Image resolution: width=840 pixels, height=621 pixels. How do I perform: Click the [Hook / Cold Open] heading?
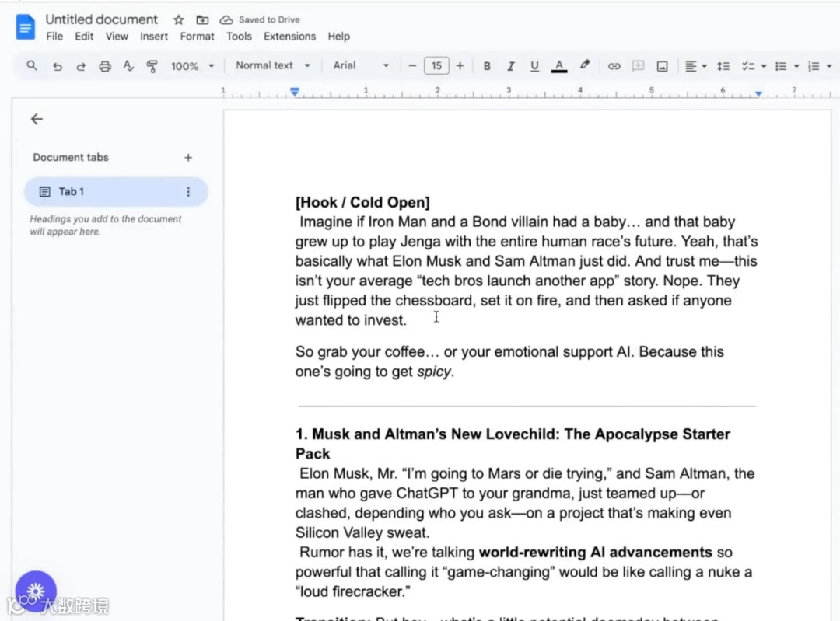pyautogui.click(x=362, y=202)
